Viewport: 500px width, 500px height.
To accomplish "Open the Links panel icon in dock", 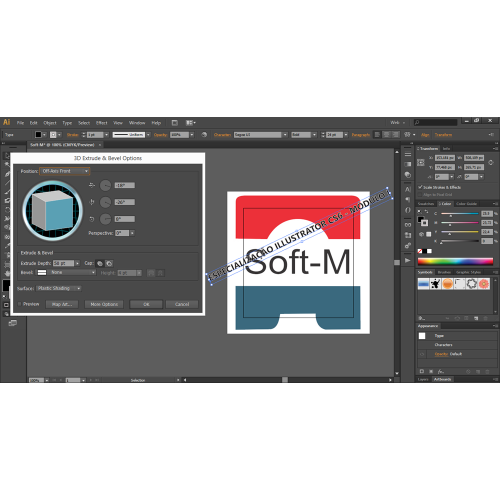I will 408,225.
